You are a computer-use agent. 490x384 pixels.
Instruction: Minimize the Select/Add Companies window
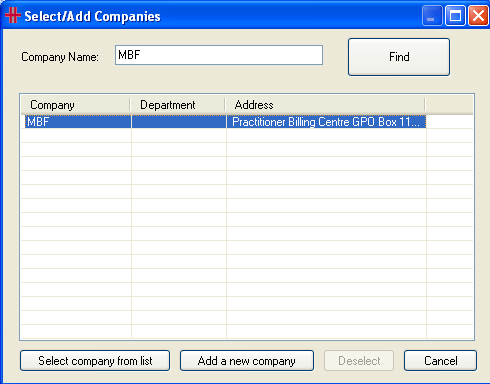click(432, 15)
